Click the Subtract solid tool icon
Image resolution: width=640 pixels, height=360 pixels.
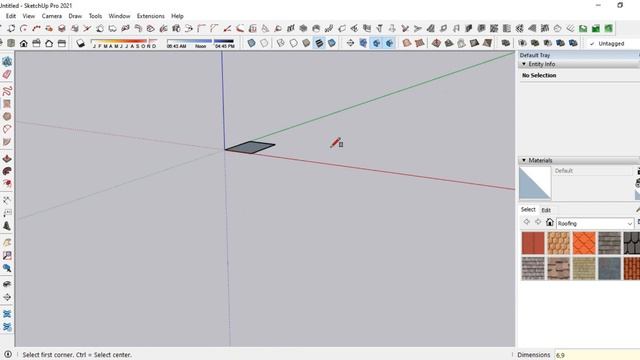coord(547,43)
